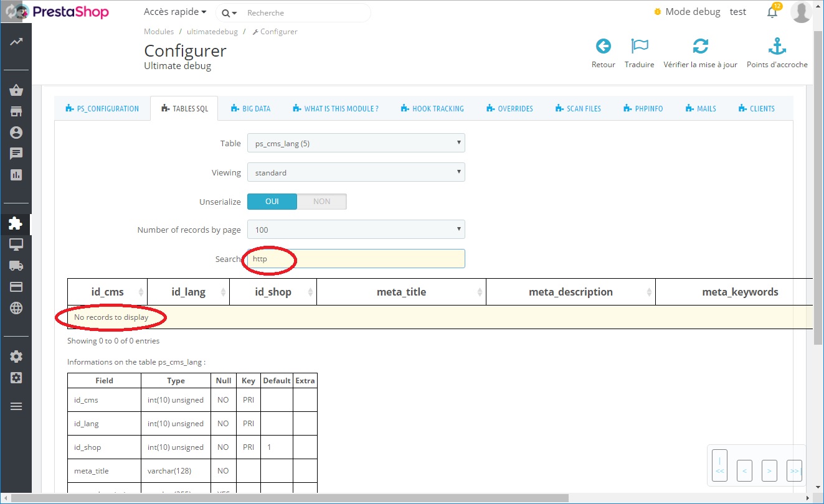824x504 pixels.
Task: Open Shop parameters gear icon in sidebar
Action: (x=16, y=357)
